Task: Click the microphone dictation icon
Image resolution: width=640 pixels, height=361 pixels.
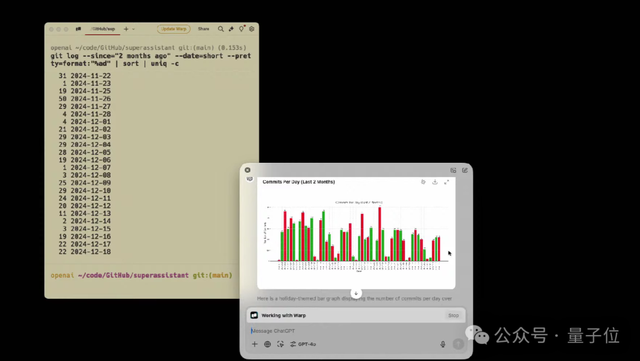Action: point(443,344)
